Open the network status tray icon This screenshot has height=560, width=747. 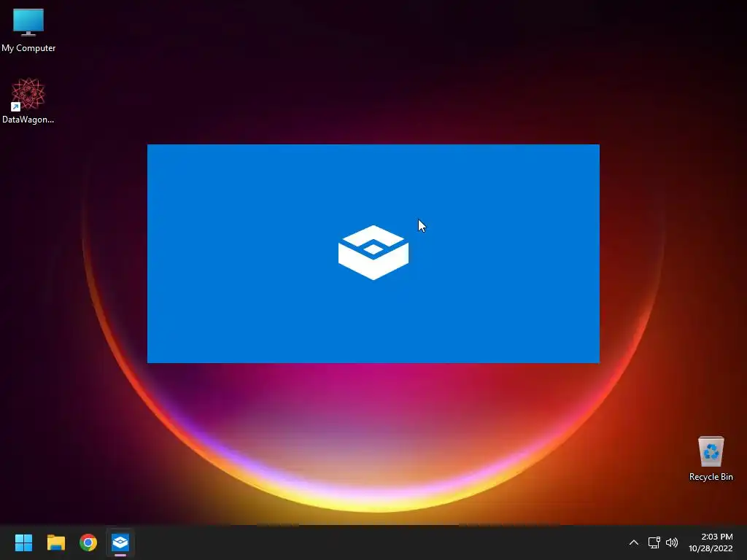654,542
